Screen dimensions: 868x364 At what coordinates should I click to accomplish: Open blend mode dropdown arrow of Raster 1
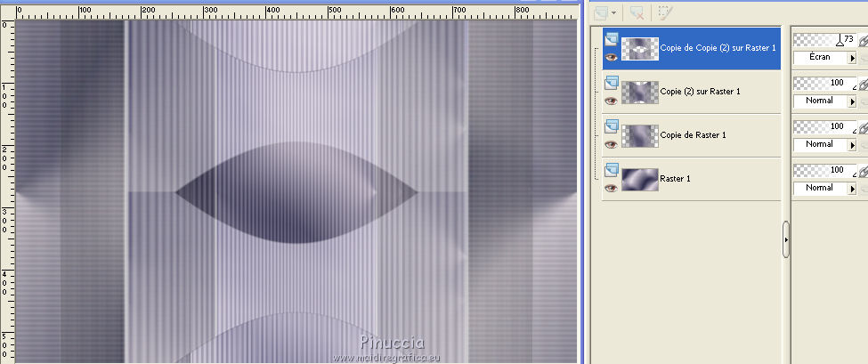click(853, 189)
